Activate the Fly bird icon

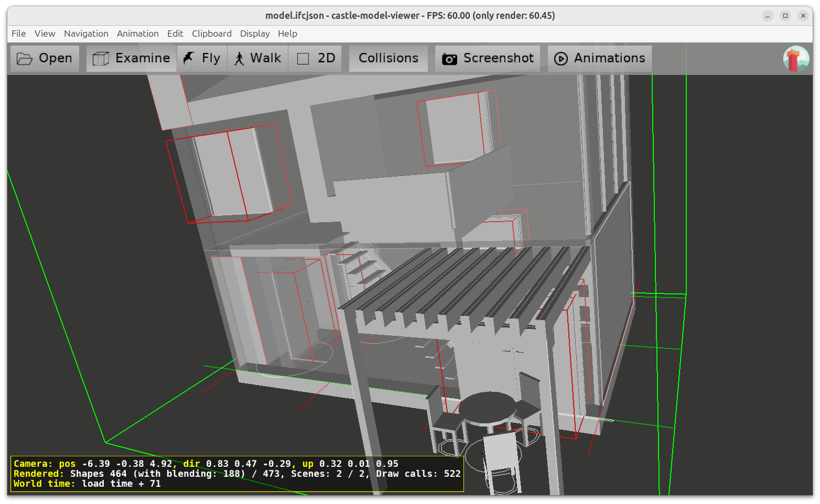189,58
